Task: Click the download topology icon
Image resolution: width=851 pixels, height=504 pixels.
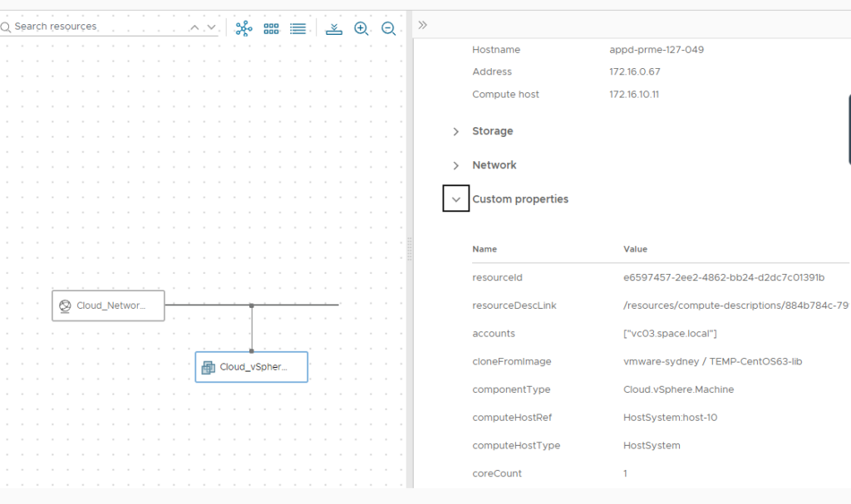Action: click(x=334, y=29)
